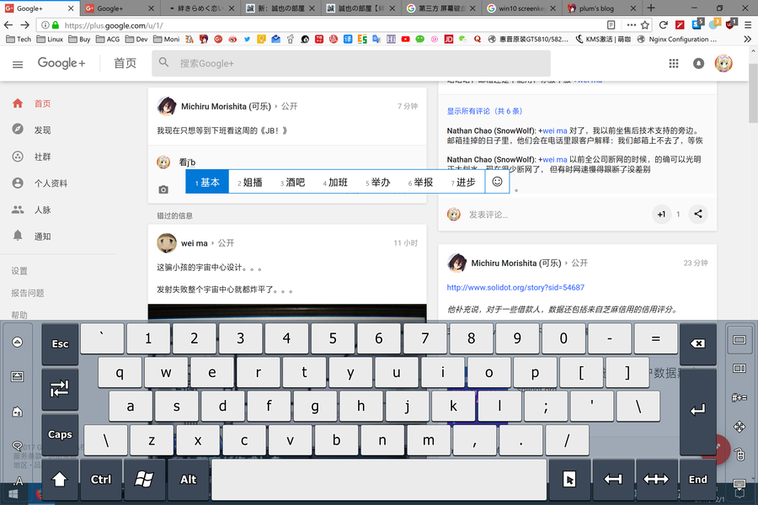Open the Moni bookmarks folder
This screenshot has width=758, height=505.
click(x=166, y=39)
